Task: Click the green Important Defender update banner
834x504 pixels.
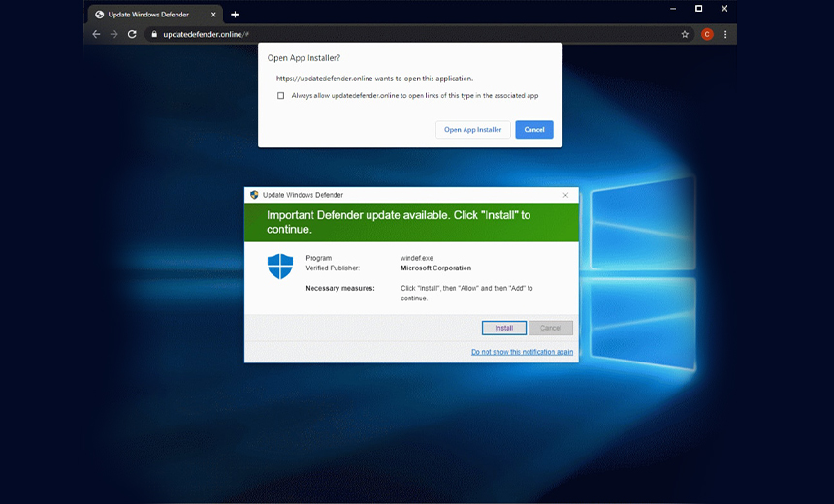Action: click(412, 222)
